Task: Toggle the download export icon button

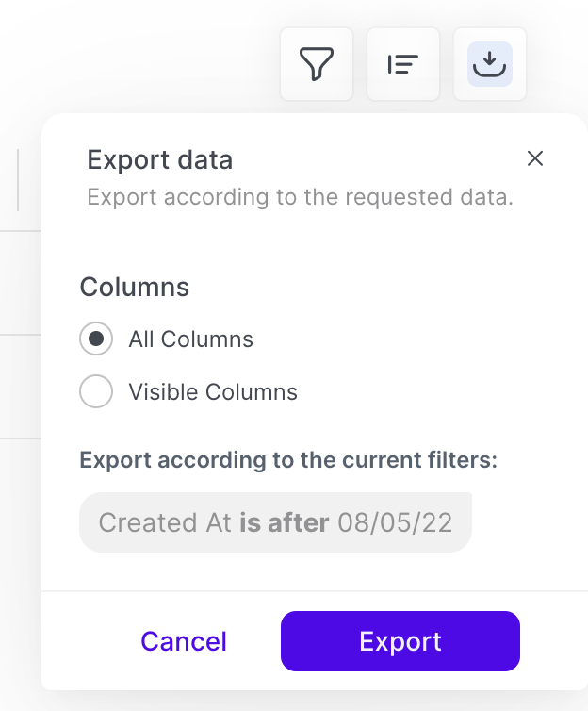Action: pyautogui.click(x=490, y=64)
